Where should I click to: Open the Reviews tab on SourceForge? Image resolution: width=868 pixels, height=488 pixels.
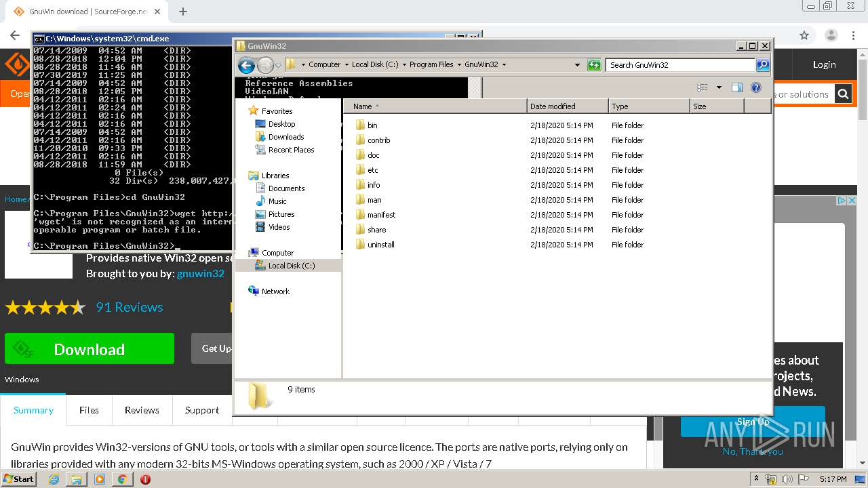click(142, 410)
